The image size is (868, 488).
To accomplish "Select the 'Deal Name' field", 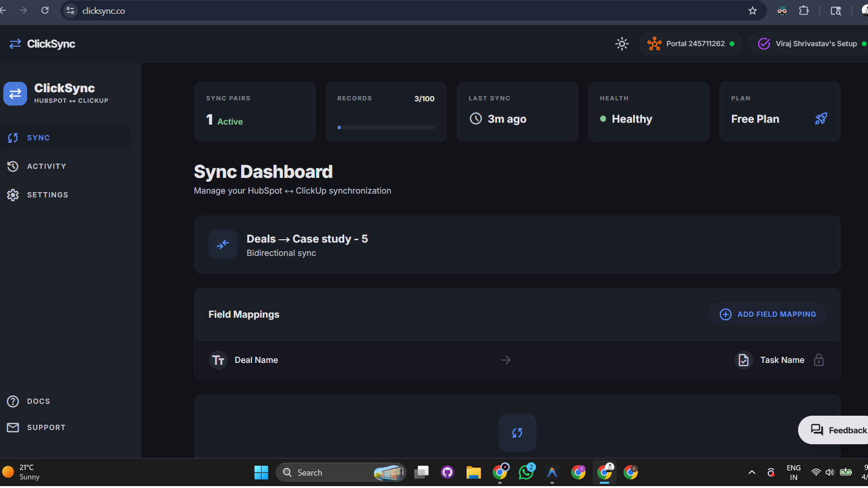I will [256, 360].
